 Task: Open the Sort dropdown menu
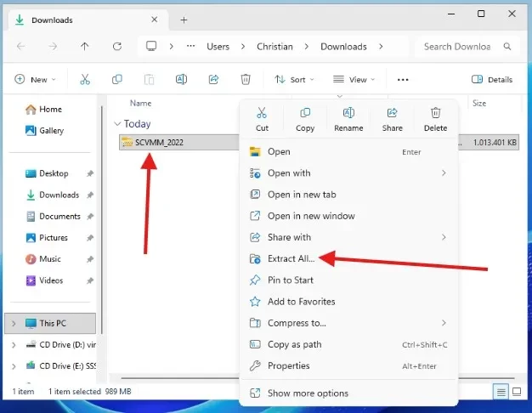point(294,79)
